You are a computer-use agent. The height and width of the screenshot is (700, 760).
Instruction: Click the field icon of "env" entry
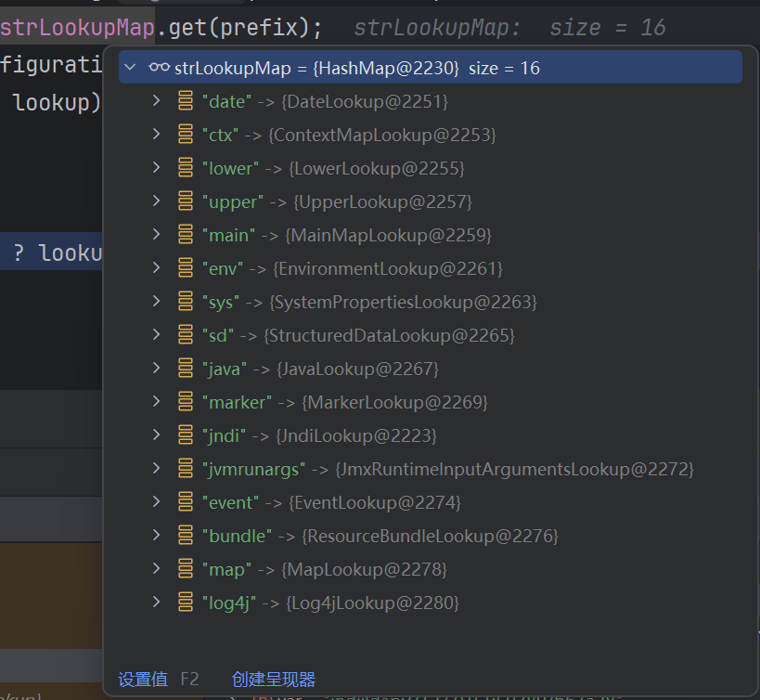(186, 268)
